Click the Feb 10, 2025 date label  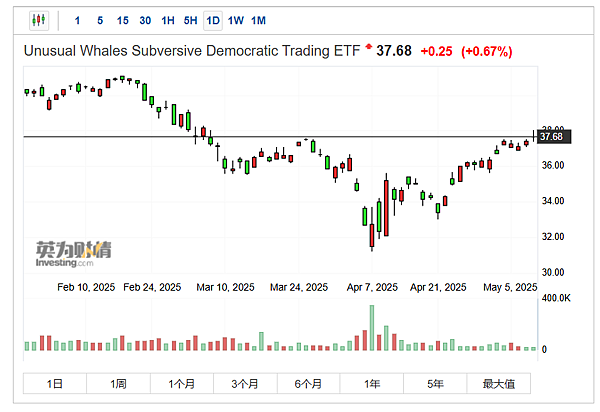coord(86,287)
